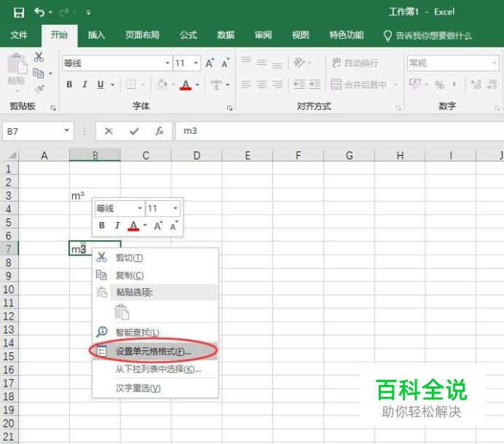
Task: Choose 智能查找(L) in context menu
Action: (156, 332)
